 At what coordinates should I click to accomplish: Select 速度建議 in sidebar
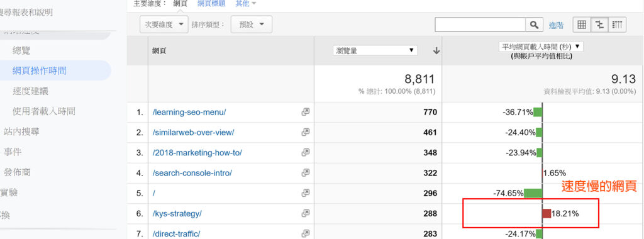pyautogui.click(x=30, y=91)
